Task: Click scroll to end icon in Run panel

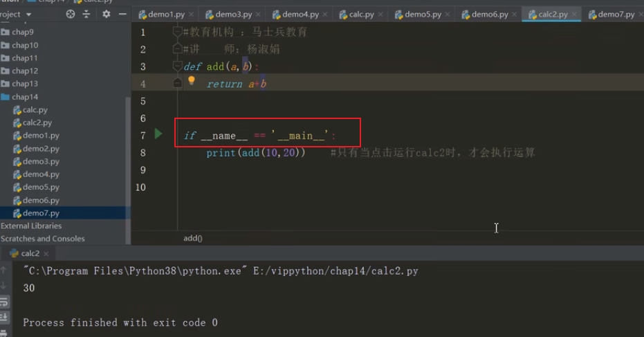Action: click(3, 317)
